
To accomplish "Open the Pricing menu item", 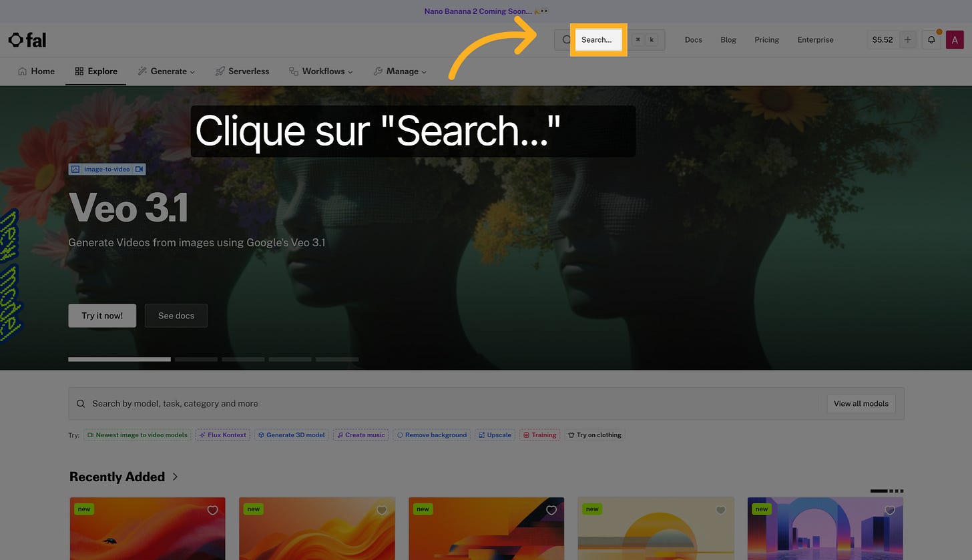I will (x=766, y=39).
